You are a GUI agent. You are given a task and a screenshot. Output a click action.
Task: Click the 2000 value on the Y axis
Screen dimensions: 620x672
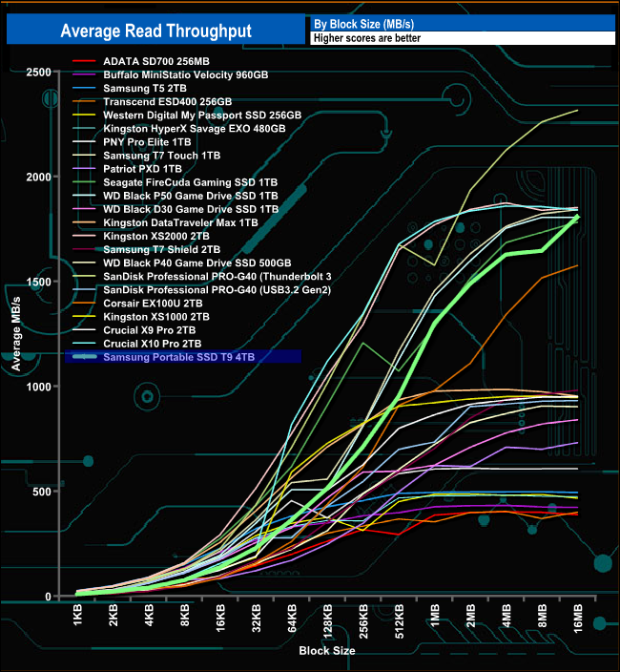(x=38, y=177)
